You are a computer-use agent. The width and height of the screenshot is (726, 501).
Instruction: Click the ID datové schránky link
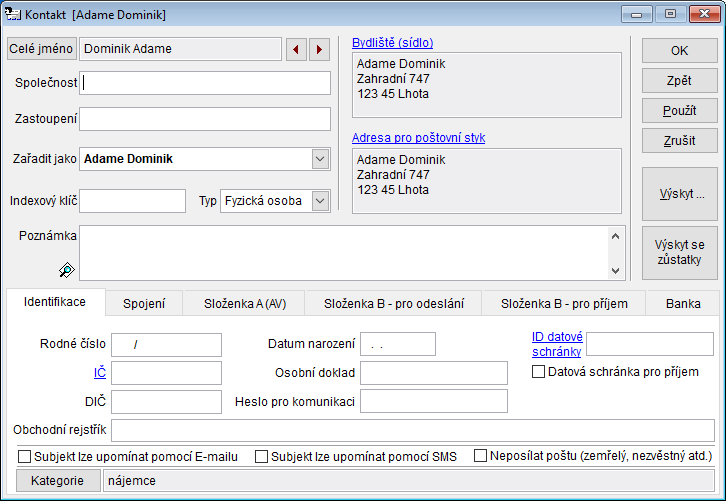557,344
